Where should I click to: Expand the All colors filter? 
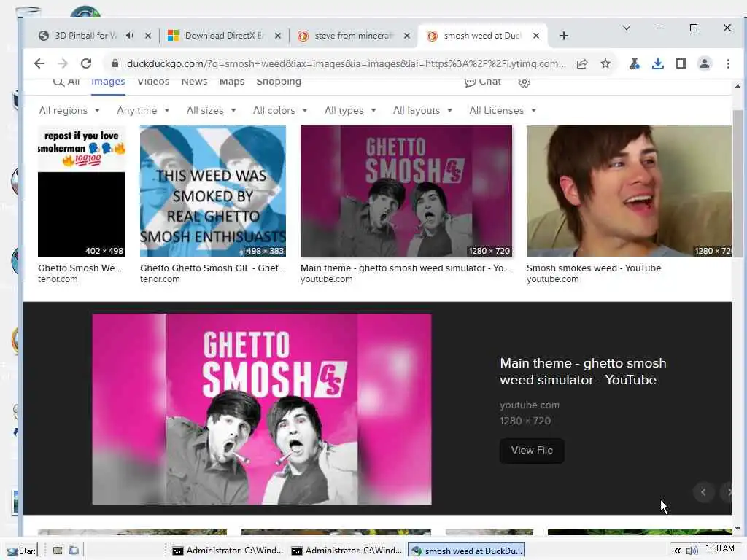pyautogui.click(x=280, y=111)
